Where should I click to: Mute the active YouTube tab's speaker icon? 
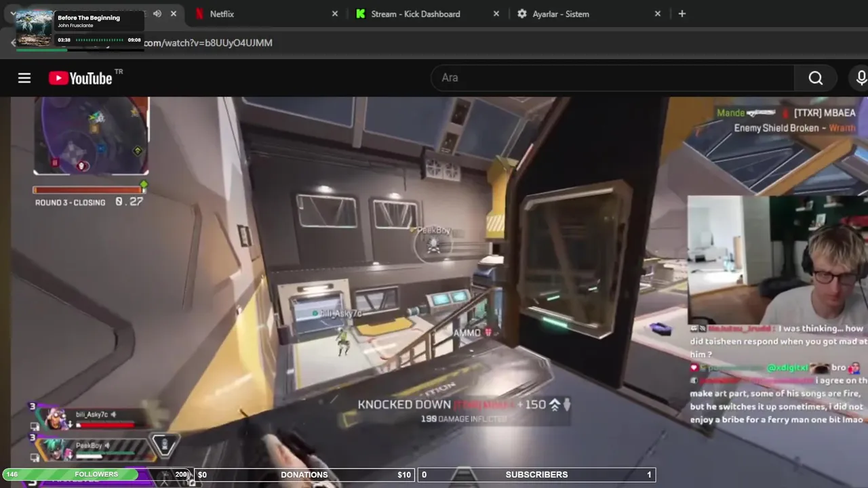[x=157, y=14]
